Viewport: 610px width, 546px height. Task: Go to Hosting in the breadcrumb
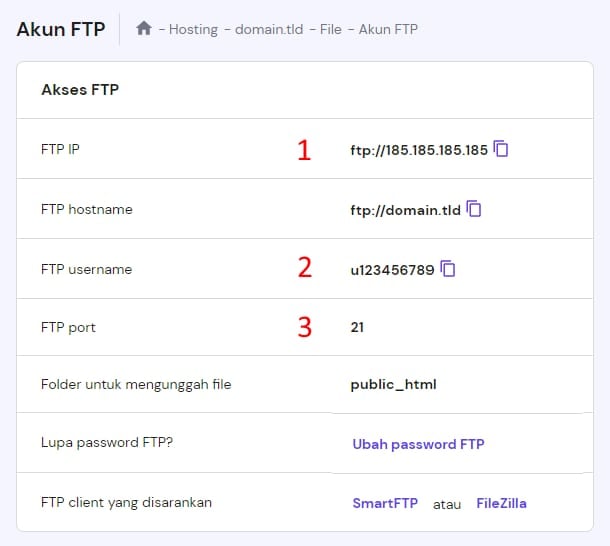tap(193, 29)
